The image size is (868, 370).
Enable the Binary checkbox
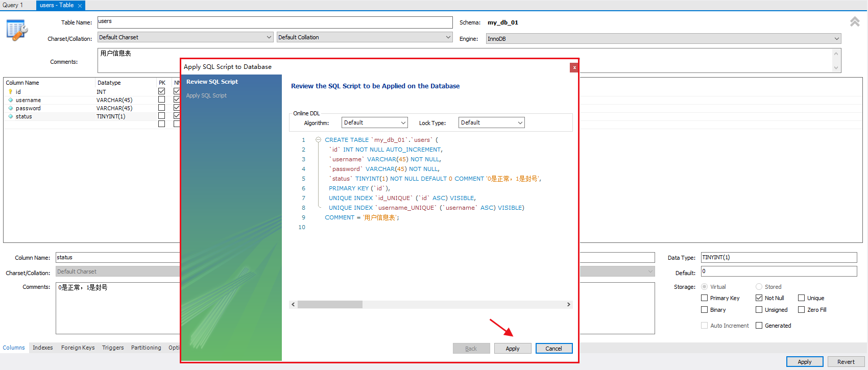click(x=705, y=310)
